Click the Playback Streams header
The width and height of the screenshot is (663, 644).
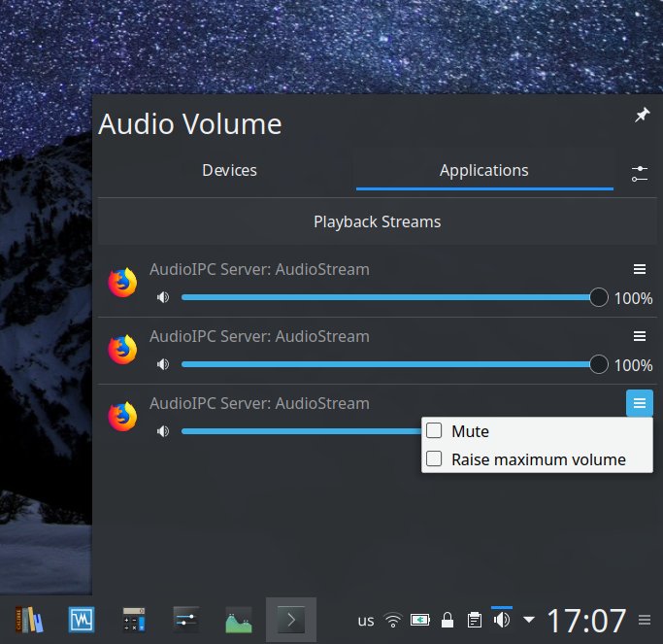378,221
